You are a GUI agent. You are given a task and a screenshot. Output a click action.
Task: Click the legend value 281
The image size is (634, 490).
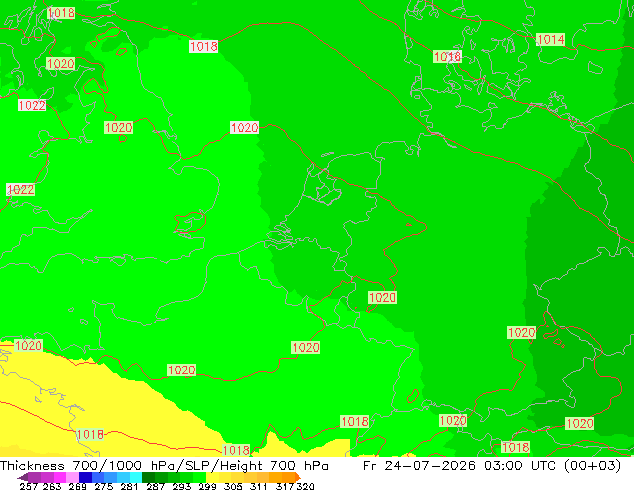(x=129, y=486)
